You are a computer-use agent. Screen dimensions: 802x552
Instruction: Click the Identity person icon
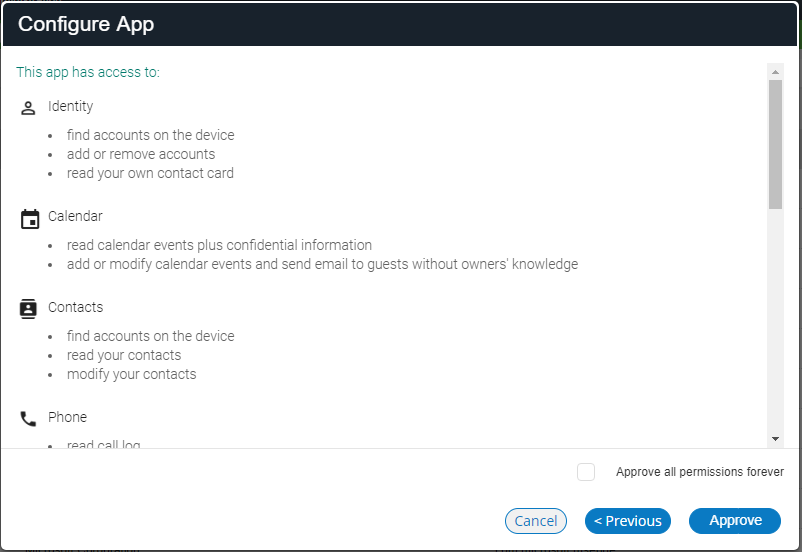(x=28, y=108)
